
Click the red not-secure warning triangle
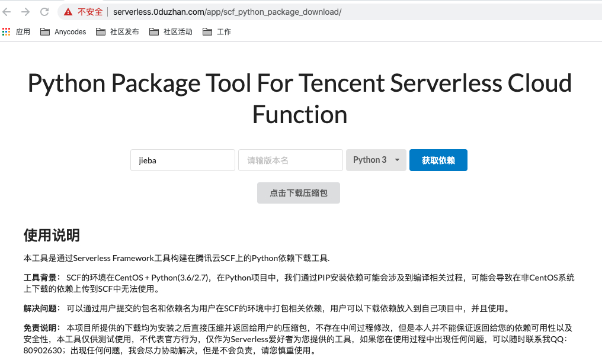tap(68, 12)
